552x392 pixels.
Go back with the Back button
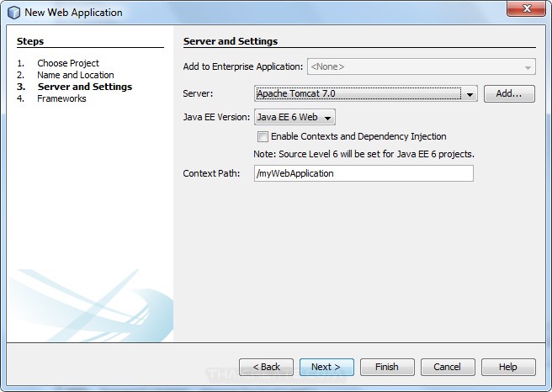tap(266, 367)
